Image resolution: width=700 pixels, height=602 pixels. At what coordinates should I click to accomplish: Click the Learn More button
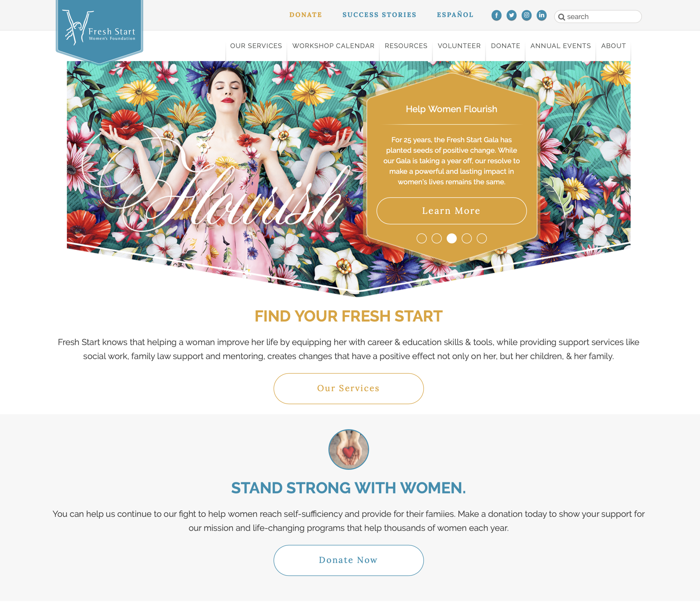coord(451,211)
